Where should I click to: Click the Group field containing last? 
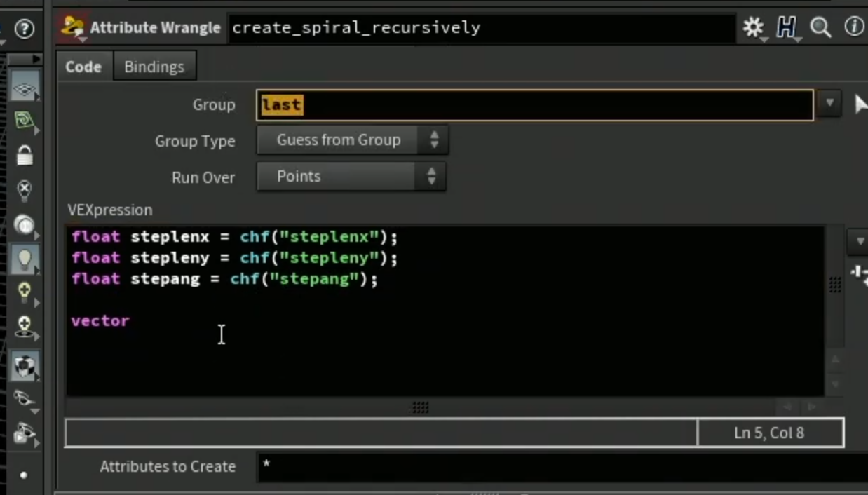(535, 104)
